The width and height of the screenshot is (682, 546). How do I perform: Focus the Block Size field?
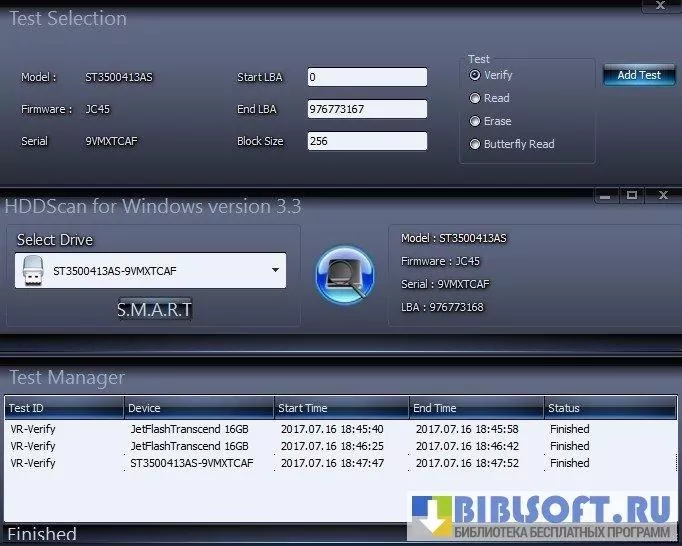coord(367,141)
